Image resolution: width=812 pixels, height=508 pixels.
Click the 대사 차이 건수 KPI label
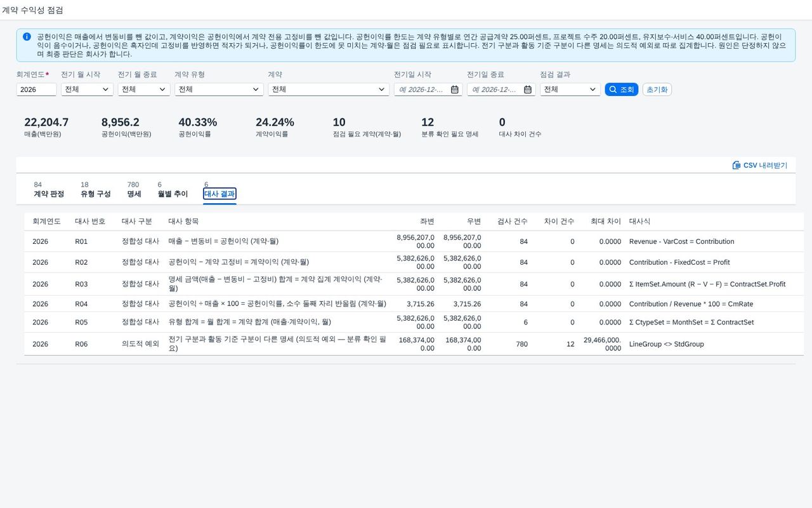520,135
